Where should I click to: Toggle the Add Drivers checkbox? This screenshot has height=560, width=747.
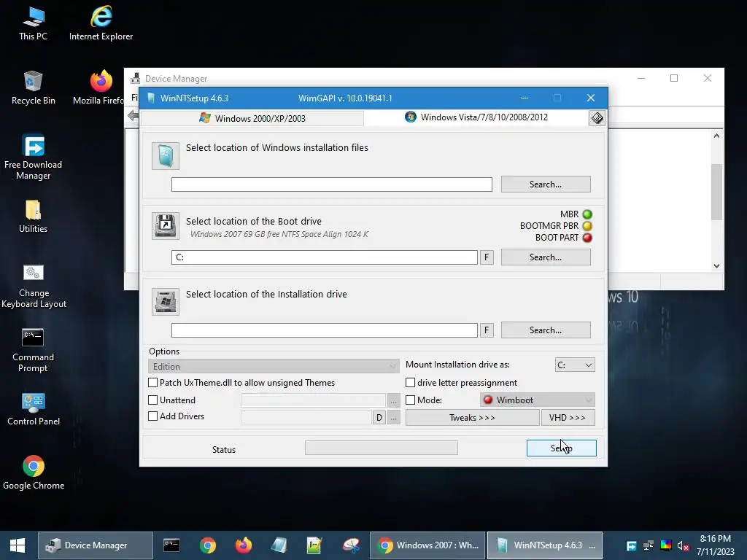click(153, 416)
